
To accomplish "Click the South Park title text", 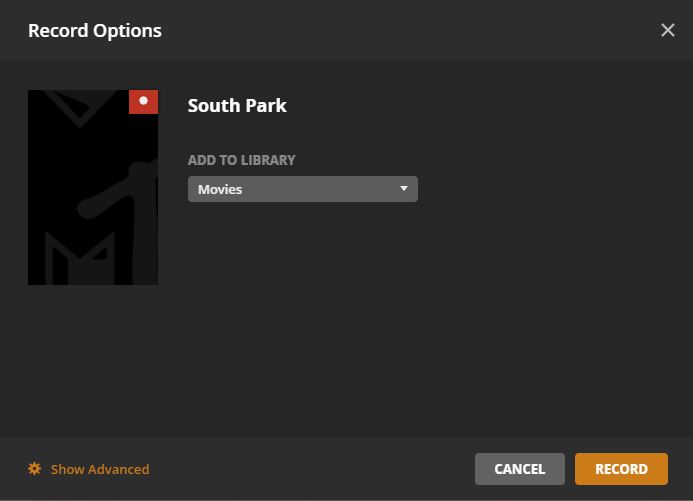I will [237, 106].
